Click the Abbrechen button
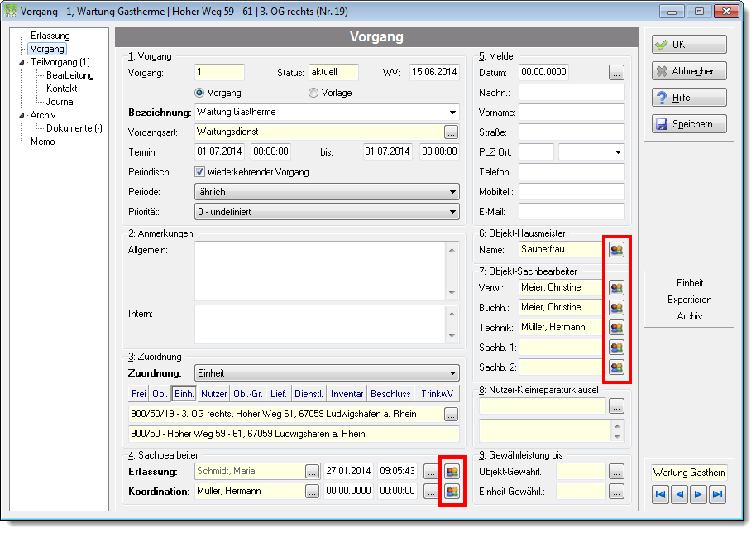 coord(689,71)
